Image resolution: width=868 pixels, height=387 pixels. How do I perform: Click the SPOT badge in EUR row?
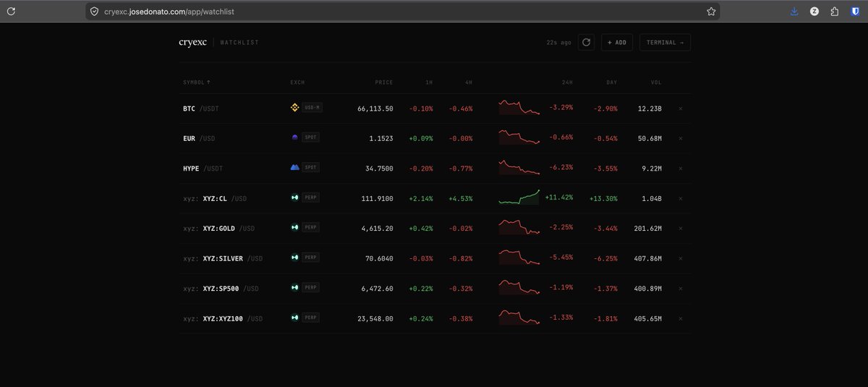tap(310, 137)
